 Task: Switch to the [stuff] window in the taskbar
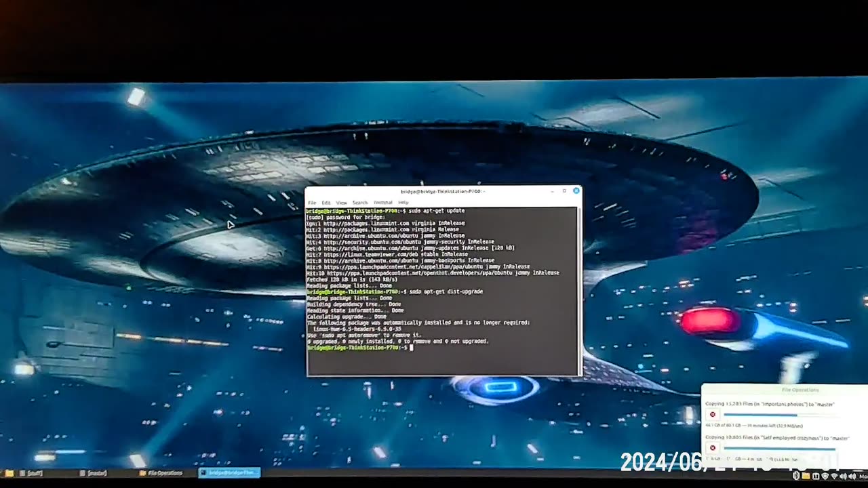coord(31,473)
